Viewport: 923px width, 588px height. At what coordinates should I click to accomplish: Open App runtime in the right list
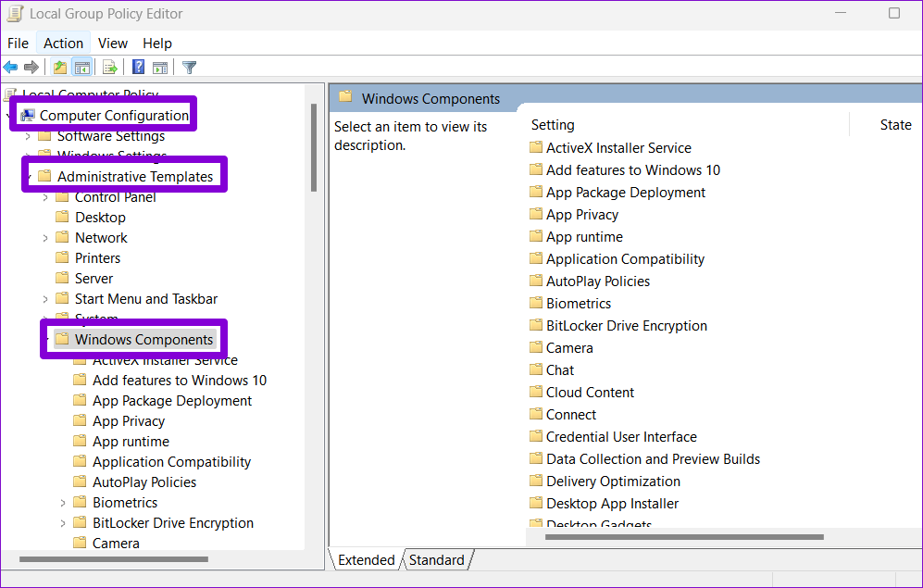coord(584,237)
